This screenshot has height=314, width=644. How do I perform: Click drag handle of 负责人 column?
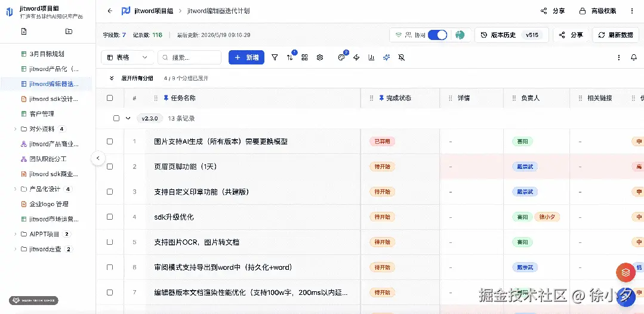tap(514, 98)
